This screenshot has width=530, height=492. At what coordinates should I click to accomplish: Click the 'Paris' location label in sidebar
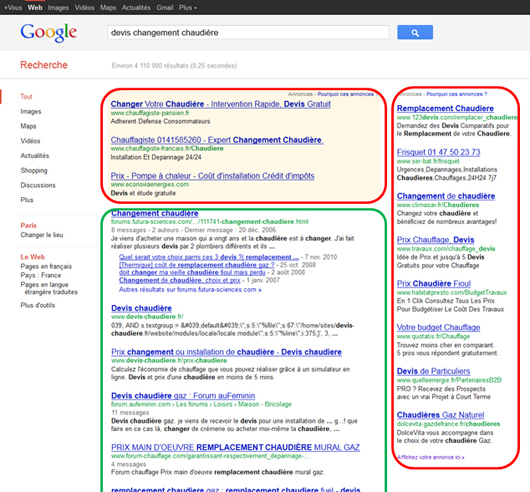pyautogui.click(x=28, y=225)
